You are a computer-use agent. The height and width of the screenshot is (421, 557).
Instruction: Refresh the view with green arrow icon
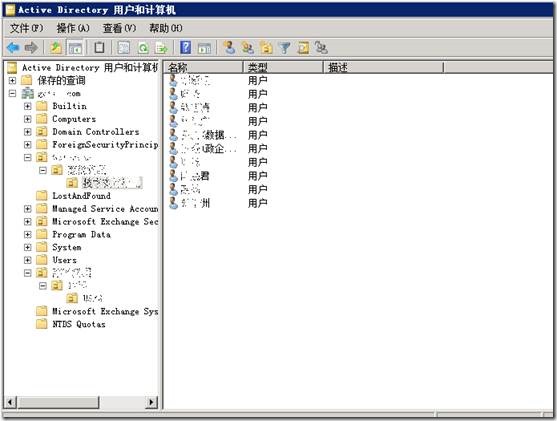(143, 48)
